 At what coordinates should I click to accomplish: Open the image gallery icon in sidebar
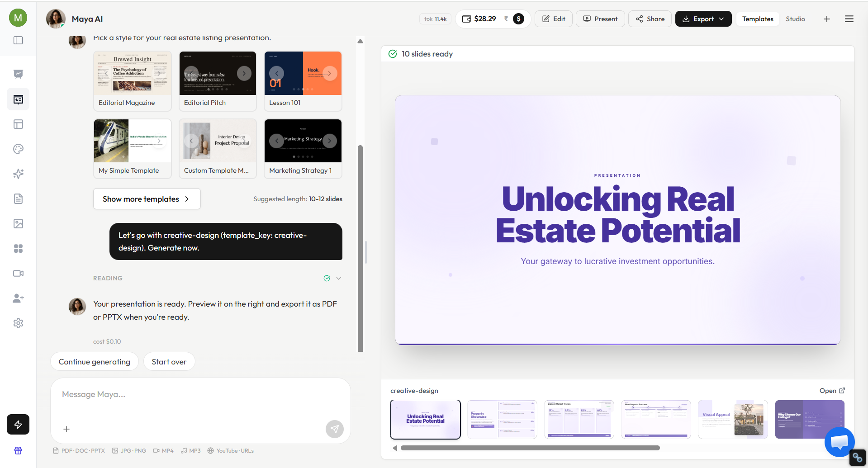[x=18, y=224]
